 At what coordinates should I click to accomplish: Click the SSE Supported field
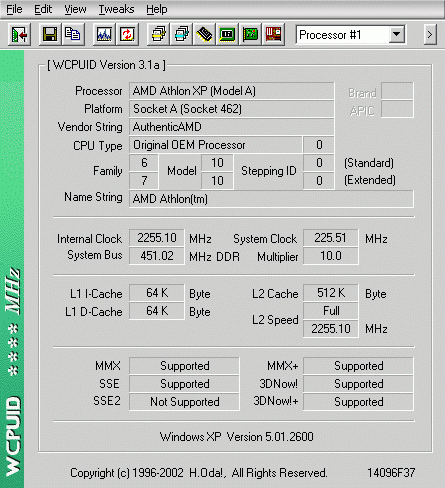(184, 384)
